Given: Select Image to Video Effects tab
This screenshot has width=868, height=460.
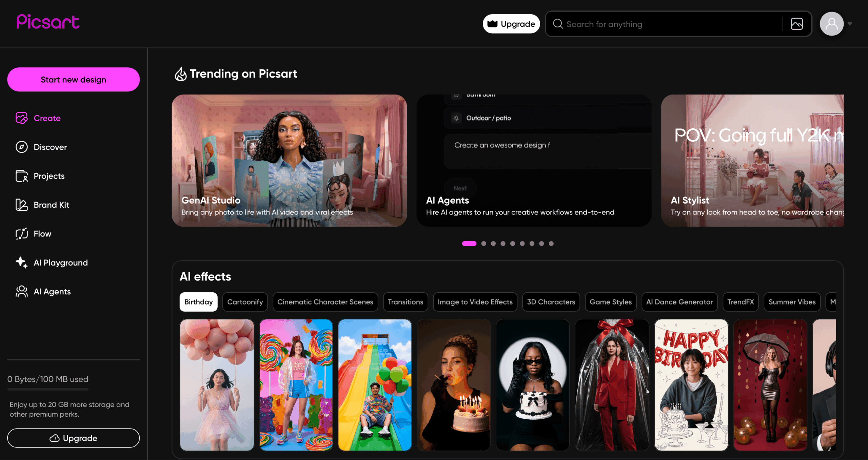Looking at the screenshot, I should pos(475,302).
